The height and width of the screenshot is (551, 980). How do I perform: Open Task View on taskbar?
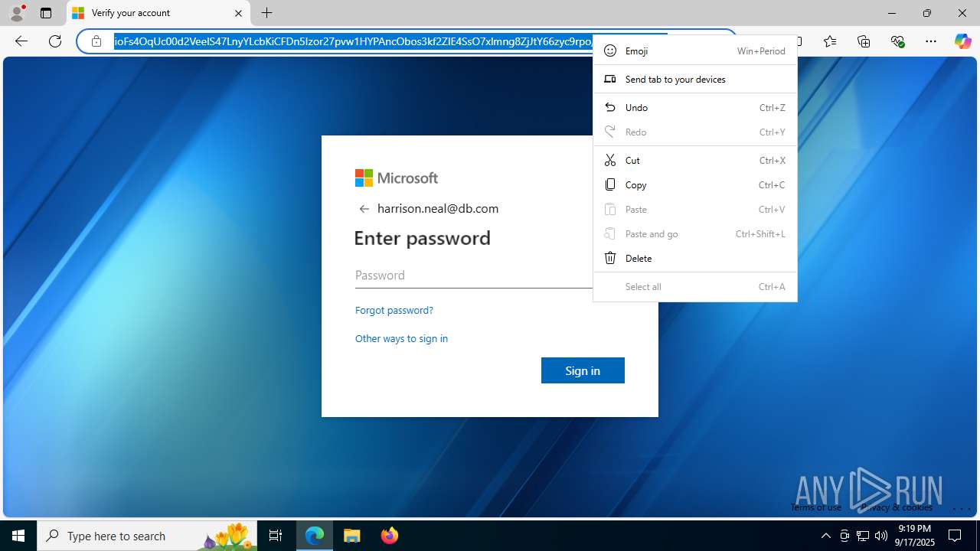pos(276,536)
